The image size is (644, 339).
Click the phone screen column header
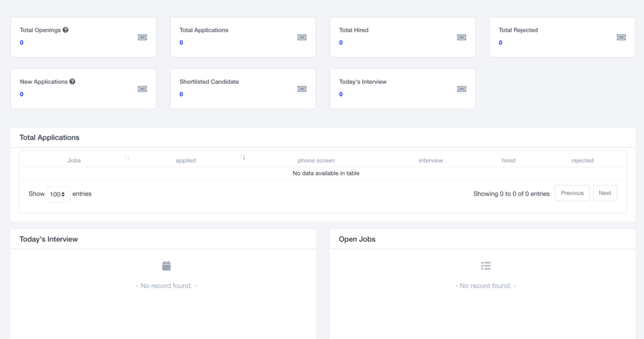[316, 160]
